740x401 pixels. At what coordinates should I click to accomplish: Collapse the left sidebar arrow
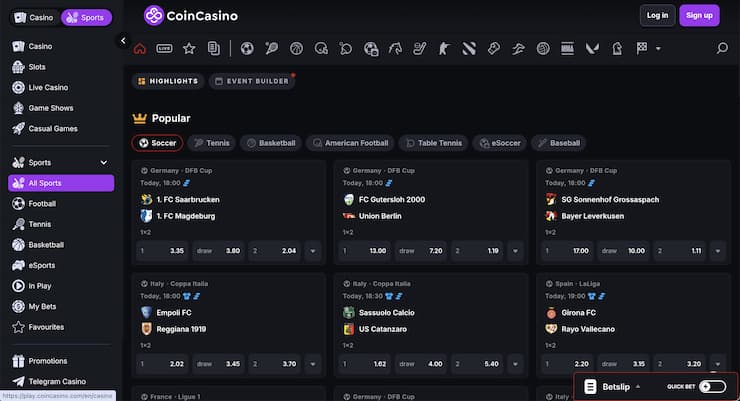click(x=123, y=41)
